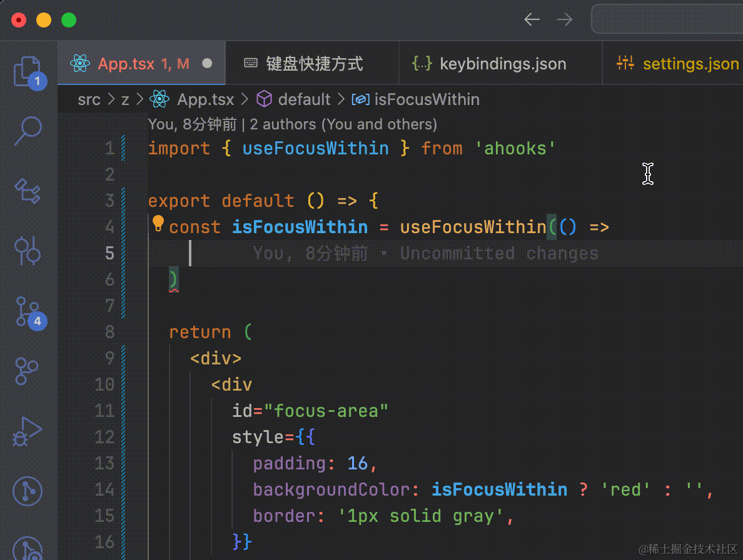Image resolution: width=743 pixels, height=560 pixels.
Task: Click the braces icon on keybindings.json tab
Action: (422, 63)
